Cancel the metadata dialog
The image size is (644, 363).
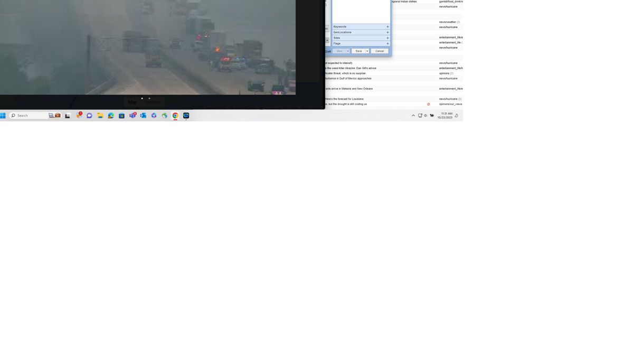tap(380, 51)
